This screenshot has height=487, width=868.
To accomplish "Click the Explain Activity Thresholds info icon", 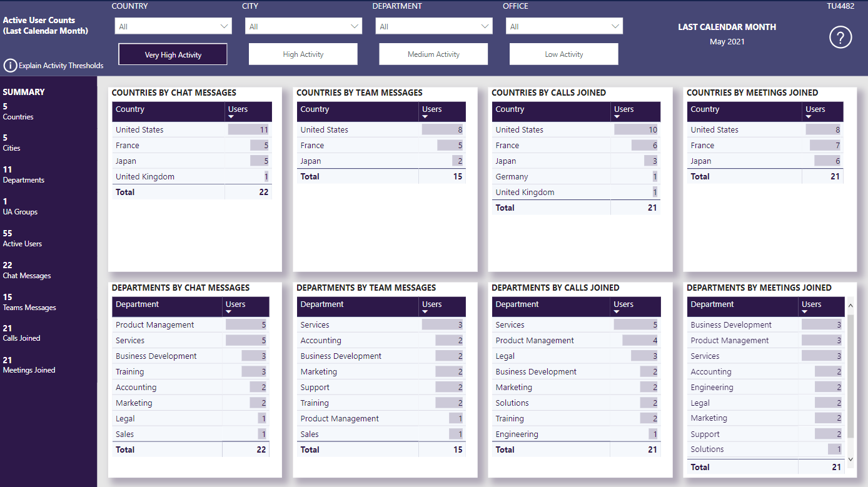I will 10,66.
